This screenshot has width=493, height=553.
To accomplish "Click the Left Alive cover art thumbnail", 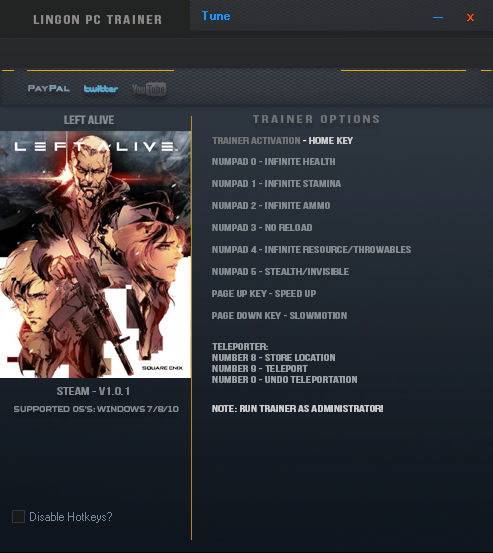I will [95, 254].
